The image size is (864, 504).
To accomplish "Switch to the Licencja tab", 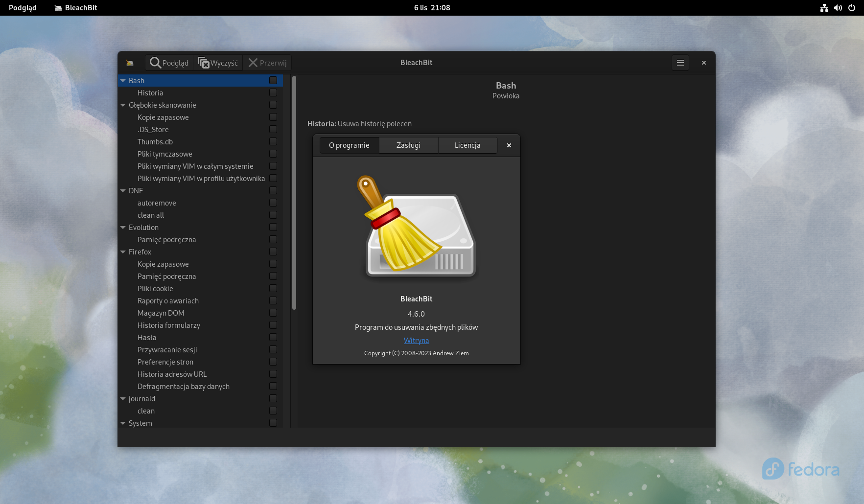I will [x=467, y=145].
